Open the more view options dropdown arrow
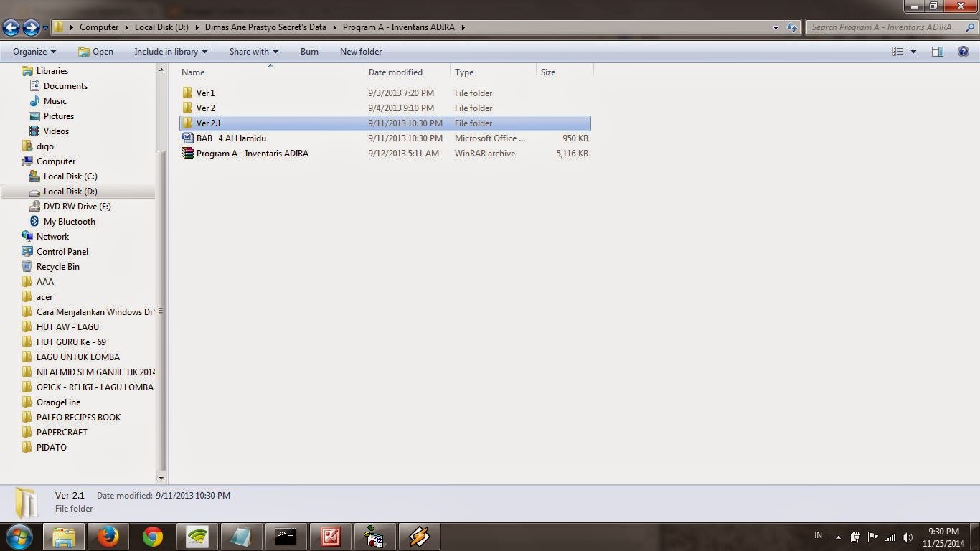980x551 pixels. pos(913,52)
